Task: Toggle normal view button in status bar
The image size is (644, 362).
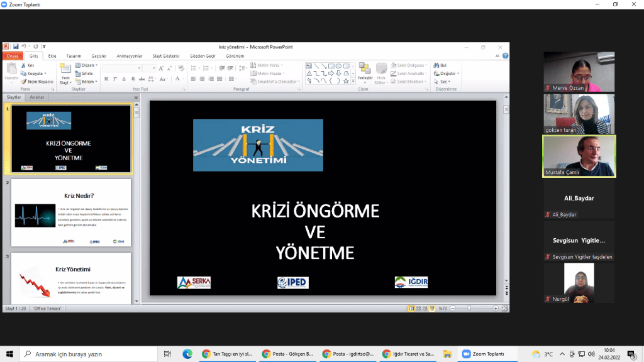Action: 411,309
